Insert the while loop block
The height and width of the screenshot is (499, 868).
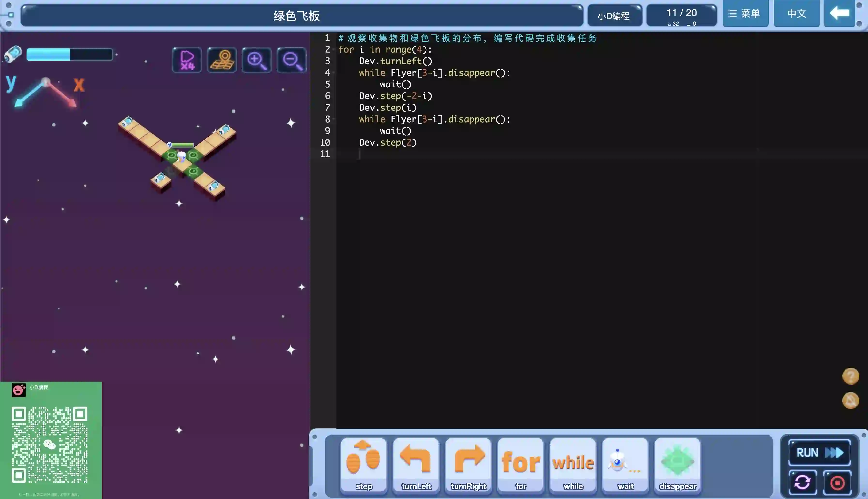pyautogui.click(x=573, y=465)
